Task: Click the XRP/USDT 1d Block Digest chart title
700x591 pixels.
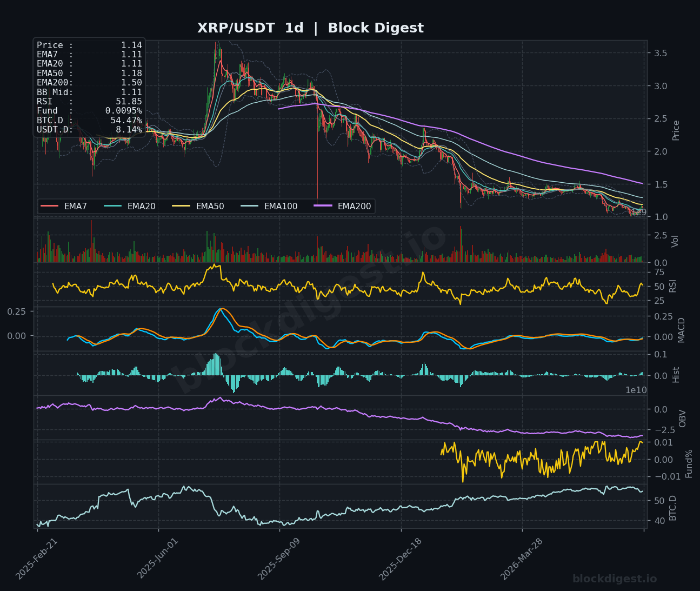Action: click(310, 28)
